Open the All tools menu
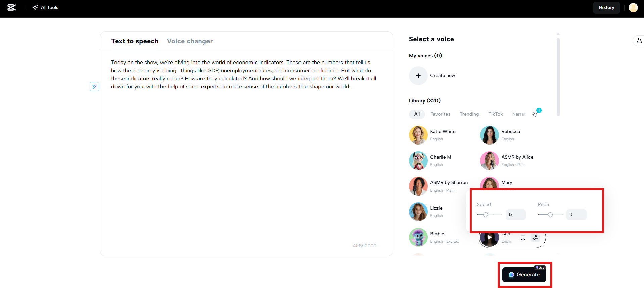This screenshot has height=288, width=644. 45,8
